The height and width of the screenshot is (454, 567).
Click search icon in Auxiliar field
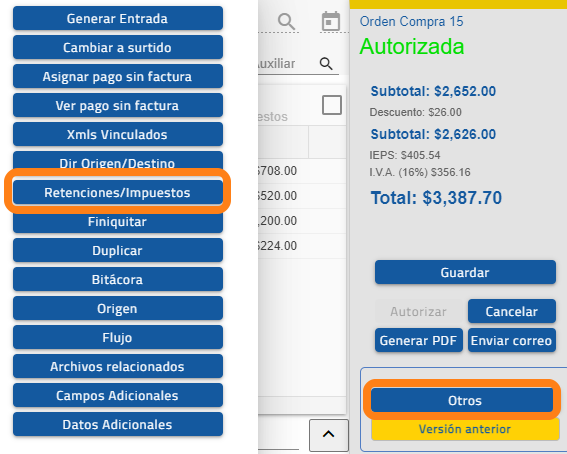coord(326,64)
